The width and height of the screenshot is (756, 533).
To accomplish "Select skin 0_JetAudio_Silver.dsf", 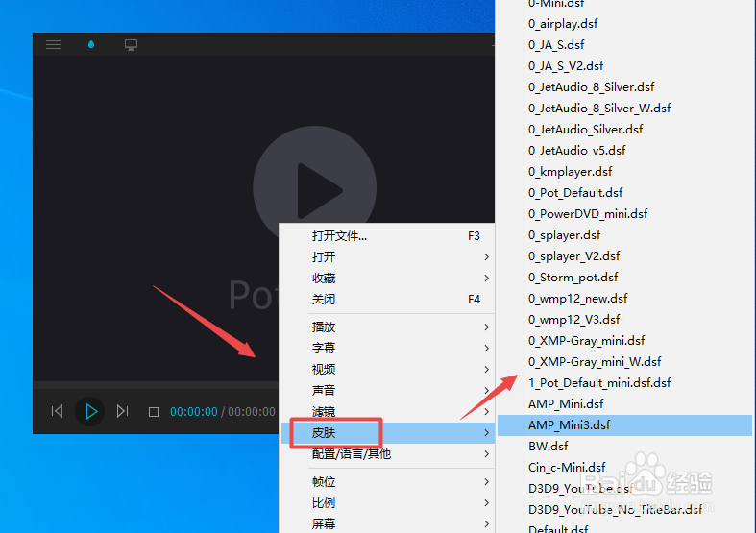I will (624, 130).
